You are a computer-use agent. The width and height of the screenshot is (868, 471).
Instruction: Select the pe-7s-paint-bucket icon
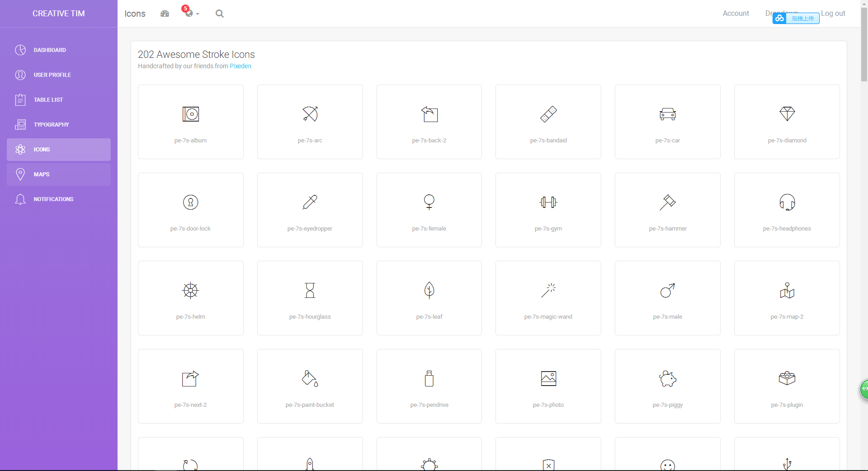click(310, 378)
